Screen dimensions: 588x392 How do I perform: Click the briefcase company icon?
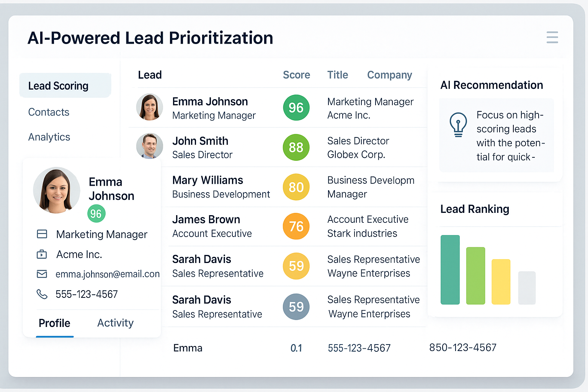(42, 254)
